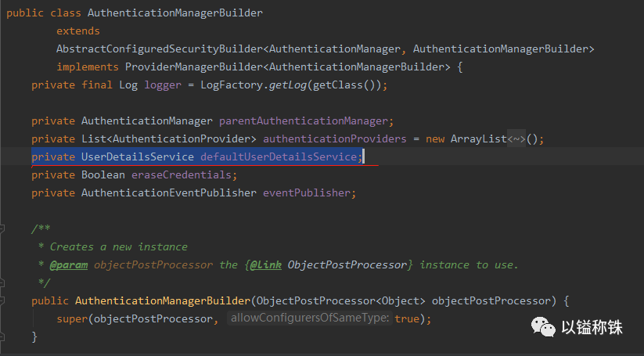Viewport: 644px width, 356px height.
Task: Click AbstractConfiguredSecurityBuilder class name
Action: 160,49
